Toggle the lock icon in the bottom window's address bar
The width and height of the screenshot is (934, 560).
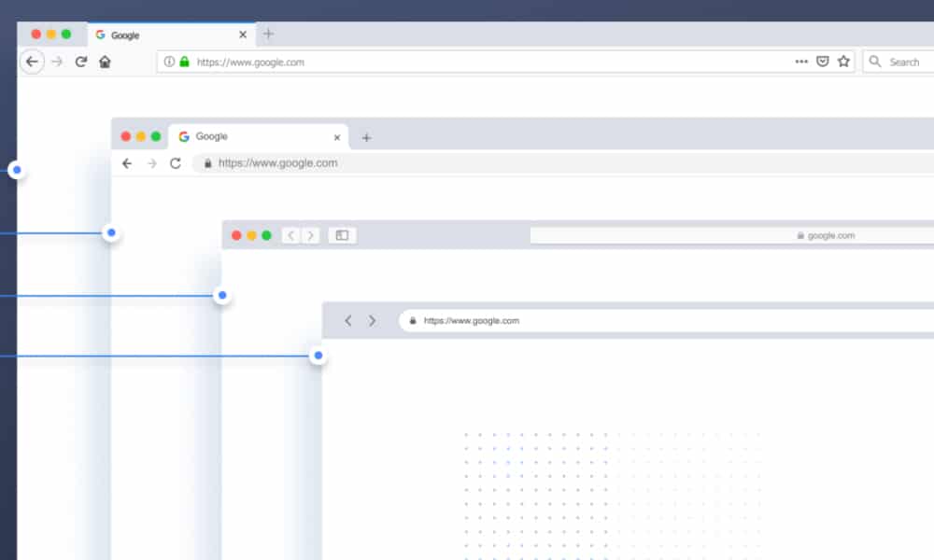[412, 320]
